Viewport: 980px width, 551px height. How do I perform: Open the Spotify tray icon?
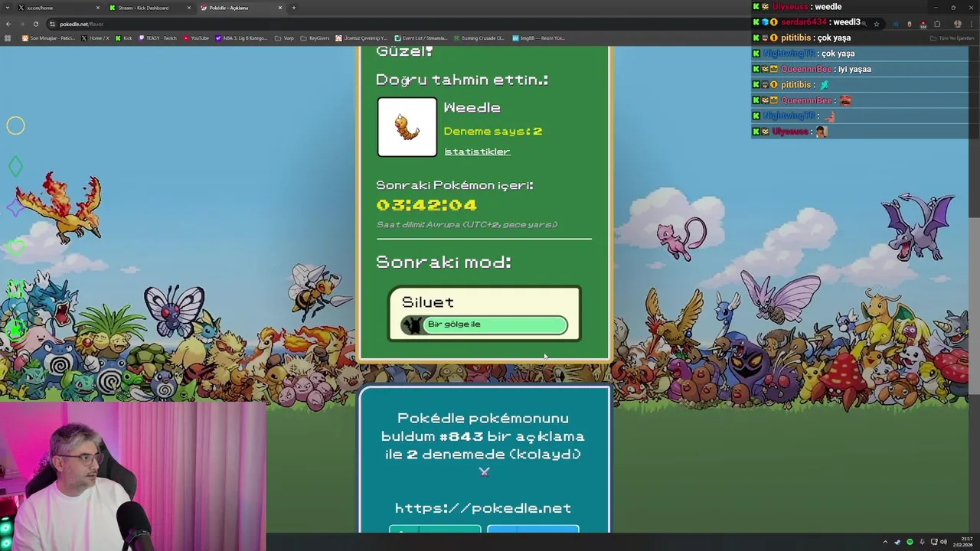click(x=910, y=542)
